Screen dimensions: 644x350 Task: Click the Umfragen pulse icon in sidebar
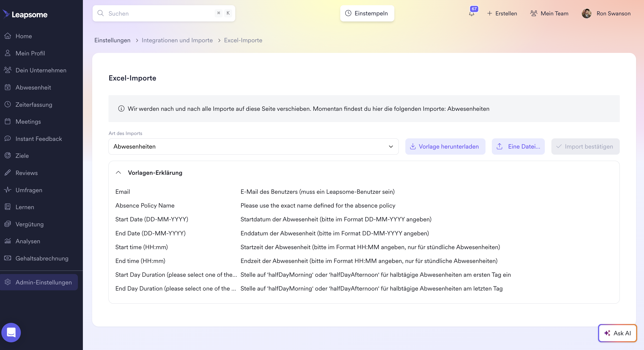[x=8, y=190]
